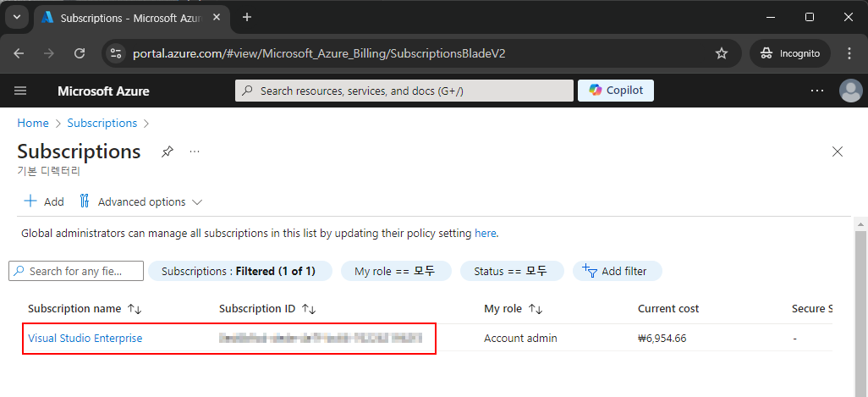Sort by Subscription ID column
This screenshot has width=868, height=397.
267,309
